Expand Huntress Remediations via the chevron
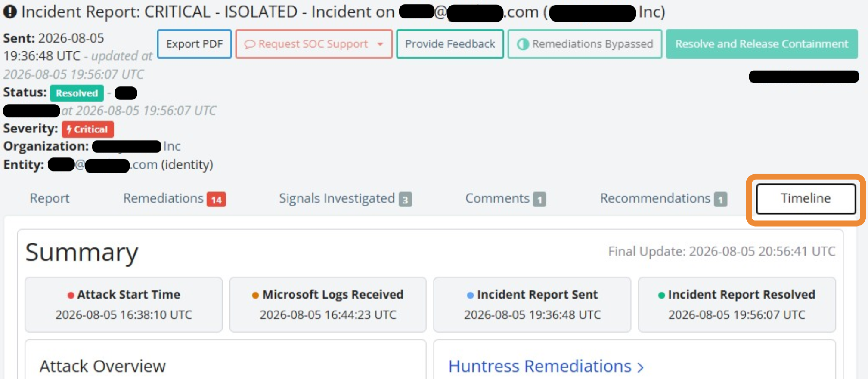The width and height of the screenshot is (868, 379). (641, 367)
